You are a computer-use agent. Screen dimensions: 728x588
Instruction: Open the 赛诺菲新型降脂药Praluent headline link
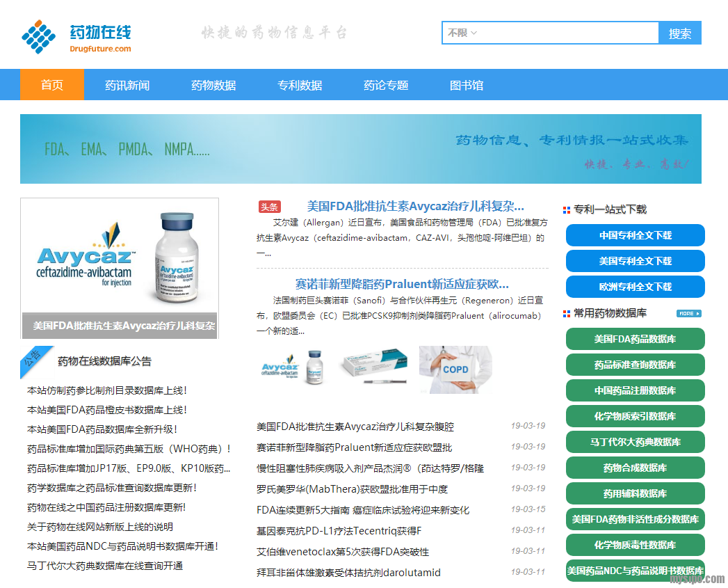(402, 284)
